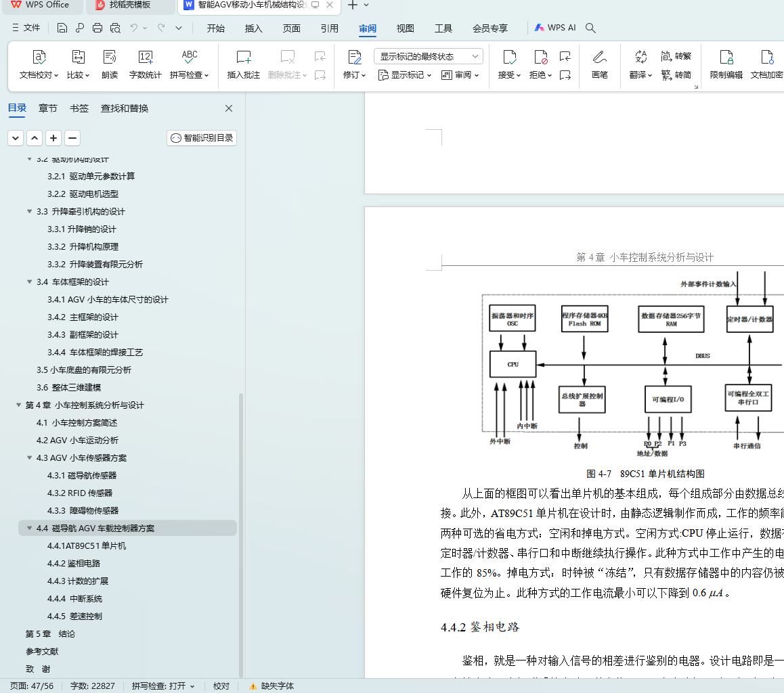Open the 会员专享 tab
Viewport: 784px width, 693px height.
[x=490, y=28]
